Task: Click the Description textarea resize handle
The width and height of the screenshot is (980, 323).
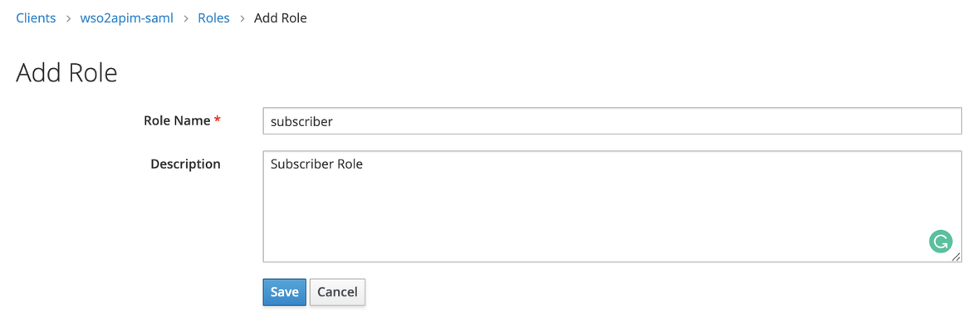Action: tap(956, 257)
